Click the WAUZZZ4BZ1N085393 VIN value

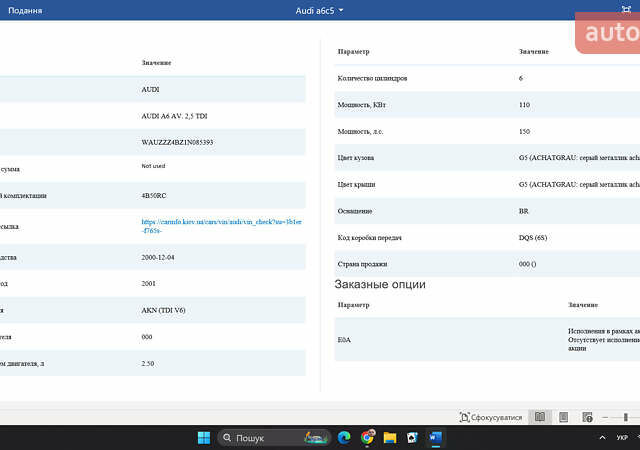coord(177,142)
